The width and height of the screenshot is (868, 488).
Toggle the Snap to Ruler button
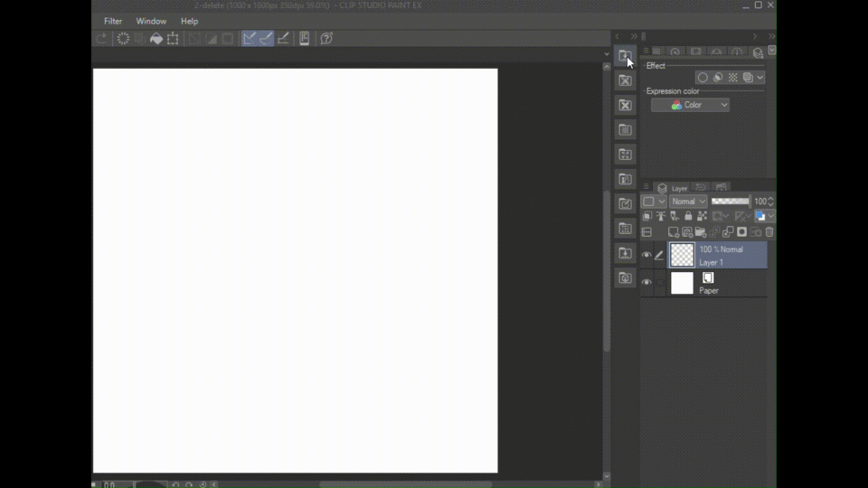click(x=250, y=39)
